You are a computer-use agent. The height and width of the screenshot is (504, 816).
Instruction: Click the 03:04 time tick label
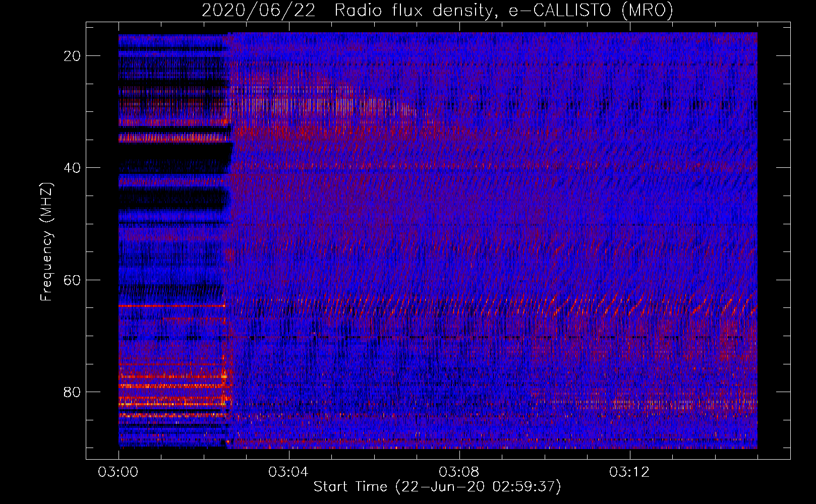(288, 472)
